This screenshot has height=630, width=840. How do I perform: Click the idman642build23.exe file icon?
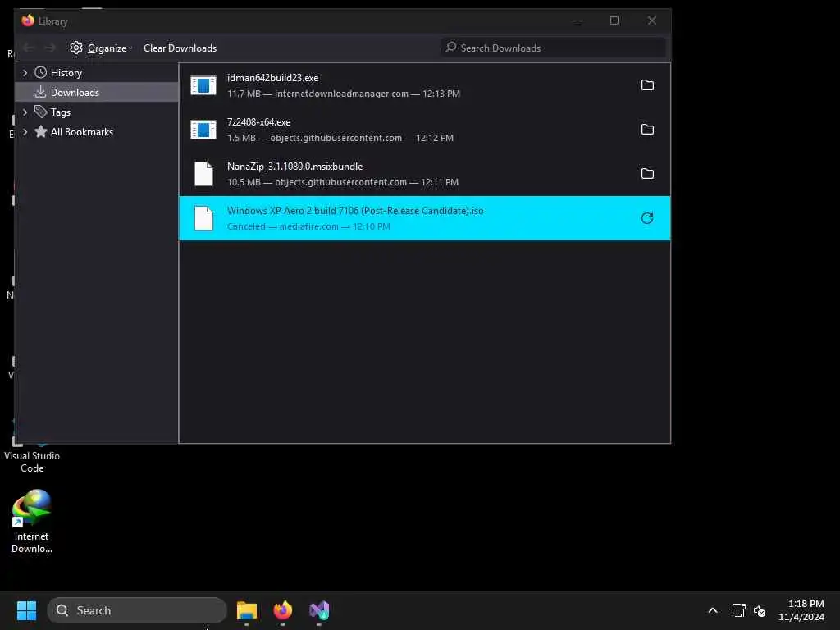point(203,85)
